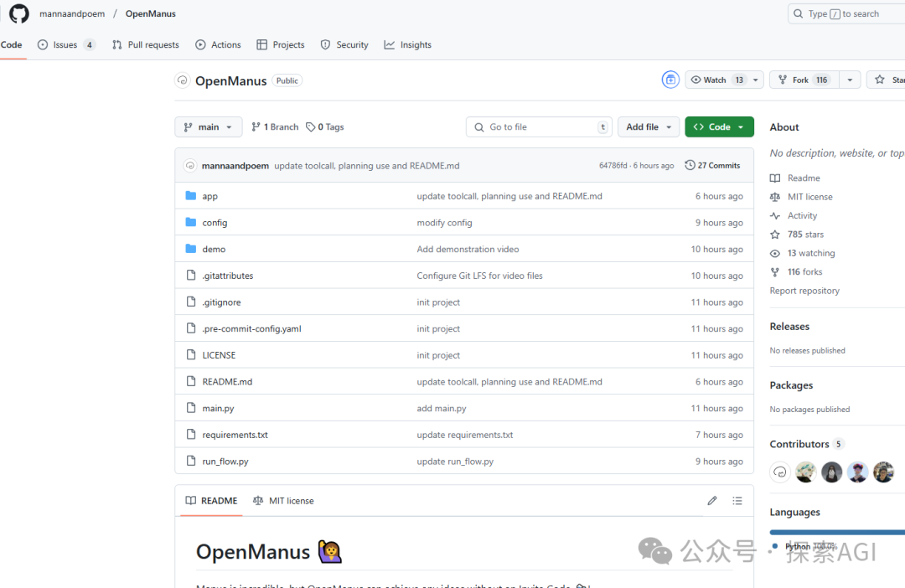The image size is (905, 588).
Task: Select the README tab in the file viewer
Action: click(x=211, y=501)
